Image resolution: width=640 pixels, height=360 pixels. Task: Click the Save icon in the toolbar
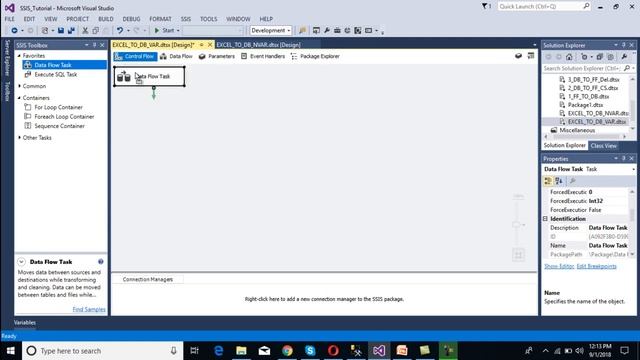coord(61,30)
